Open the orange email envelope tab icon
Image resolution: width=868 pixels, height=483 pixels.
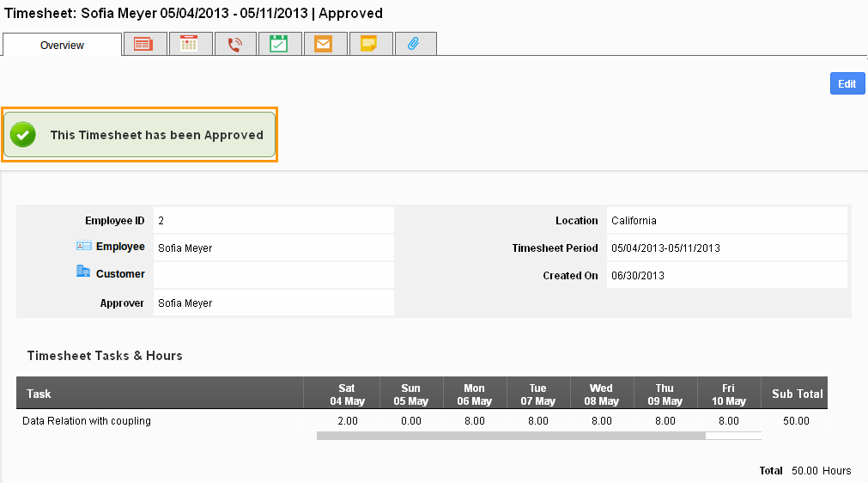pos(324,44)
